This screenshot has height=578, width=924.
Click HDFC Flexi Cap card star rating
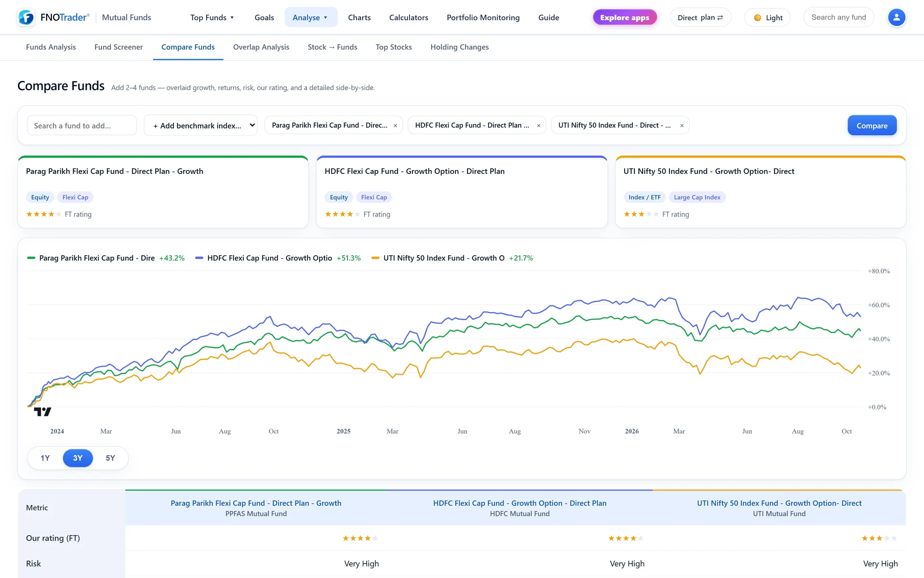click(343, 214)
